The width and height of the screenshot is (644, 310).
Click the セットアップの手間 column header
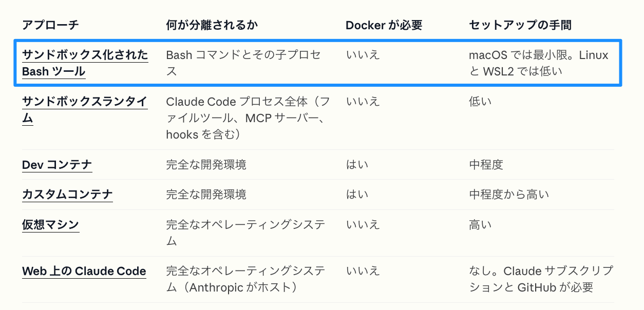pyautogui.click(x=520, y=25)
